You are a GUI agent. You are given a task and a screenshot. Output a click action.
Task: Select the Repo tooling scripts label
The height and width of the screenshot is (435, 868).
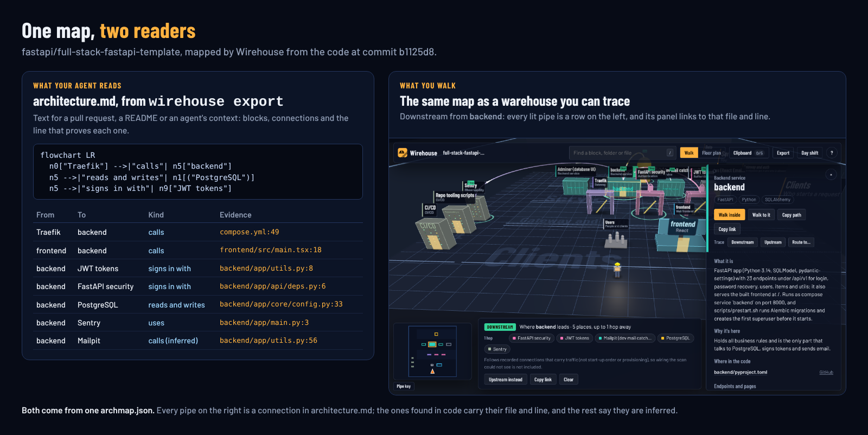pos(455,196)
